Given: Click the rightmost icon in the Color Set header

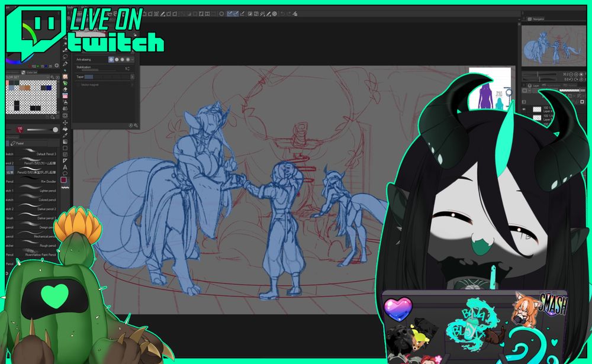Looking at the screenshot, I should (57, 78).
